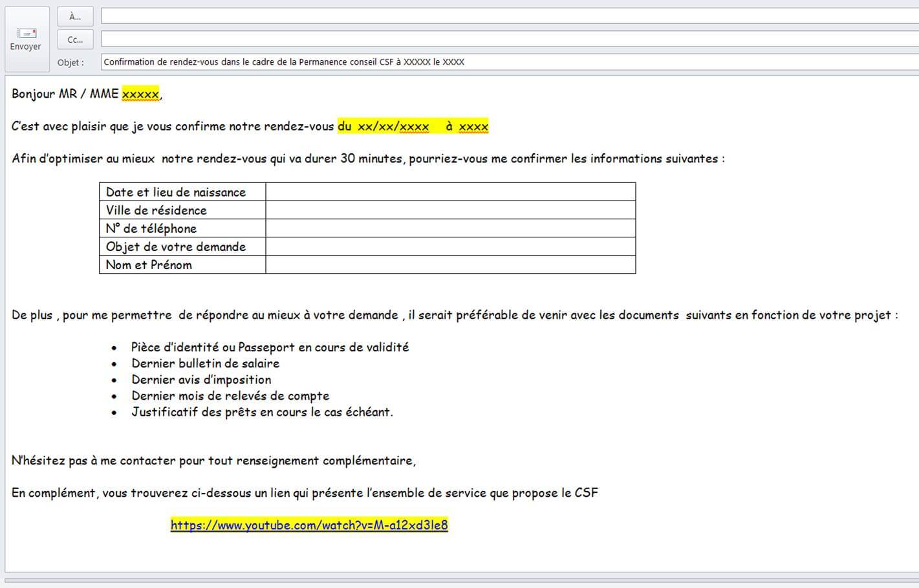
Task: Click the highlighted xxxx time placeholder after à
Action: (473, 127)
